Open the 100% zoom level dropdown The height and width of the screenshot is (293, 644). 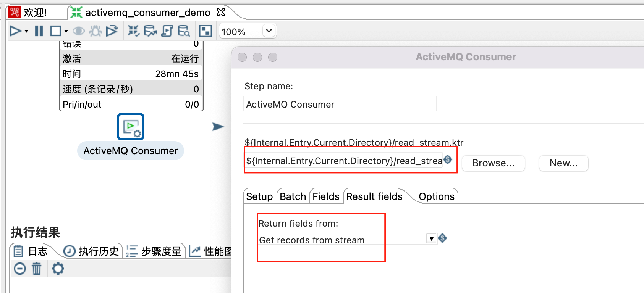pyautogui.click(x=269, y=31)
